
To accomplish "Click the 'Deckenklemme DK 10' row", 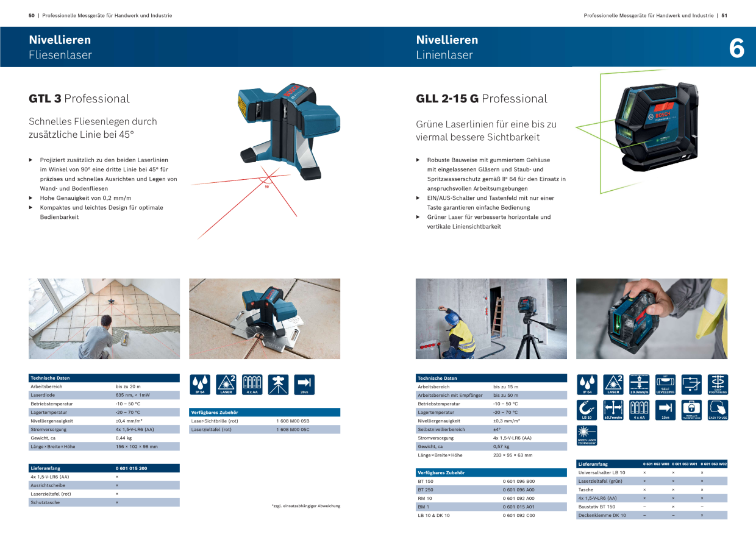I will 652,515.
